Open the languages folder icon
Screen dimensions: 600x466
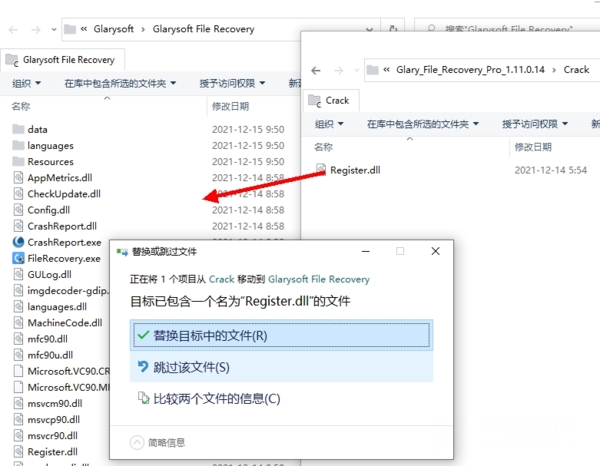coord(18,145)
